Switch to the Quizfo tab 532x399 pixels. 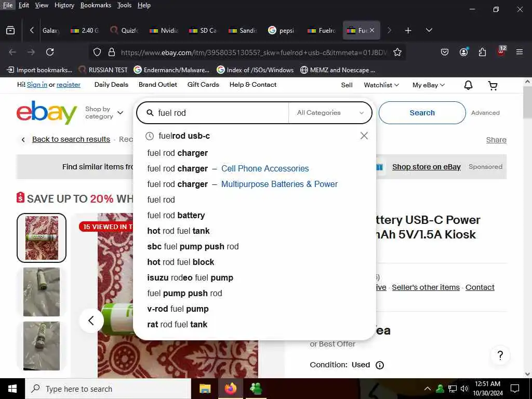click(125, 31)
